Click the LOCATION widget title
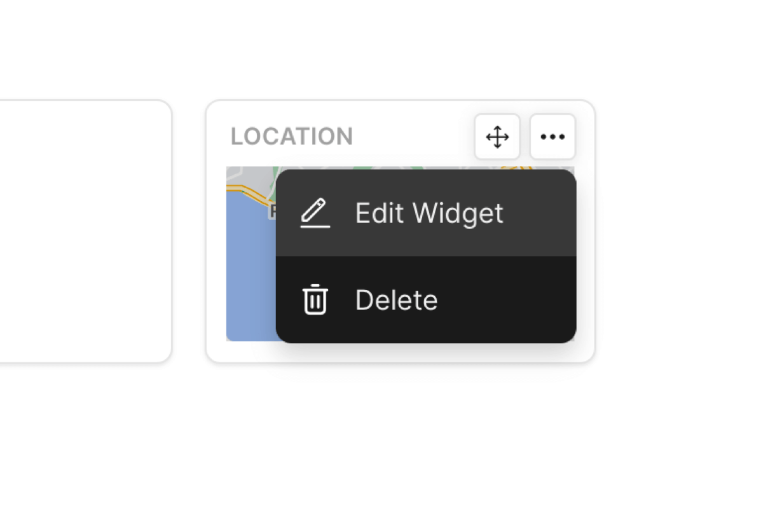Viewport: 782px width, 532px height. [291, 137]
